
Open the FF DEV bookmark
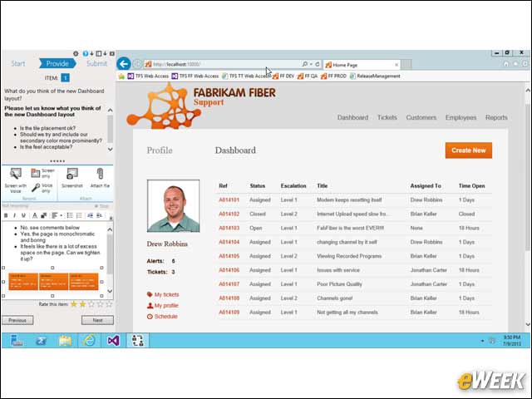283,76
